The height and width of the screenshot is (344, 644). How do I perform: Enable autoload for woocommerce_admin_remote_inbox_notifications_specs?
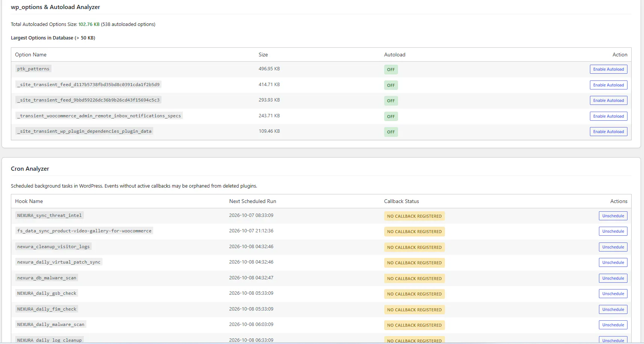tap(608, 116)
